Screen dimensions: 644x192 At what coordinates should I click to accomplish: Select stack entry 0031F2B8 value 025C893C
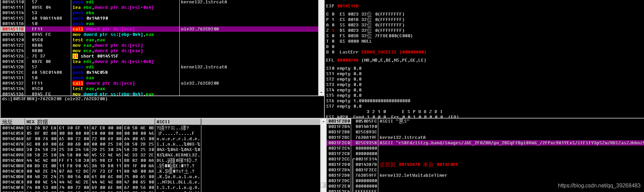pos(485,132)
